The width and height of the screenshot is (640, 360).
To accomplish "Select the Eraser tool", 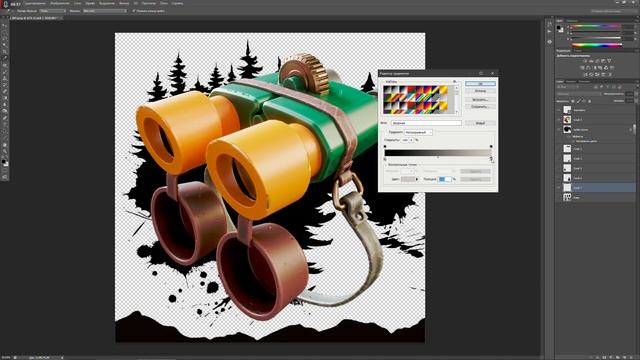I will (4, 91).
